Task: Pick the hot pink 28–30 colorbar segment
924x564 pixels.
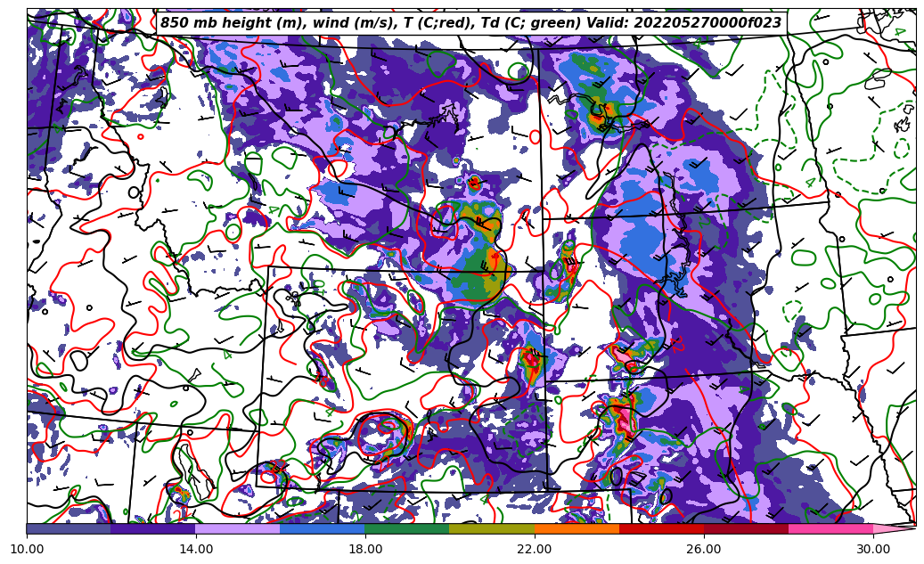Action: coord(830,528)
